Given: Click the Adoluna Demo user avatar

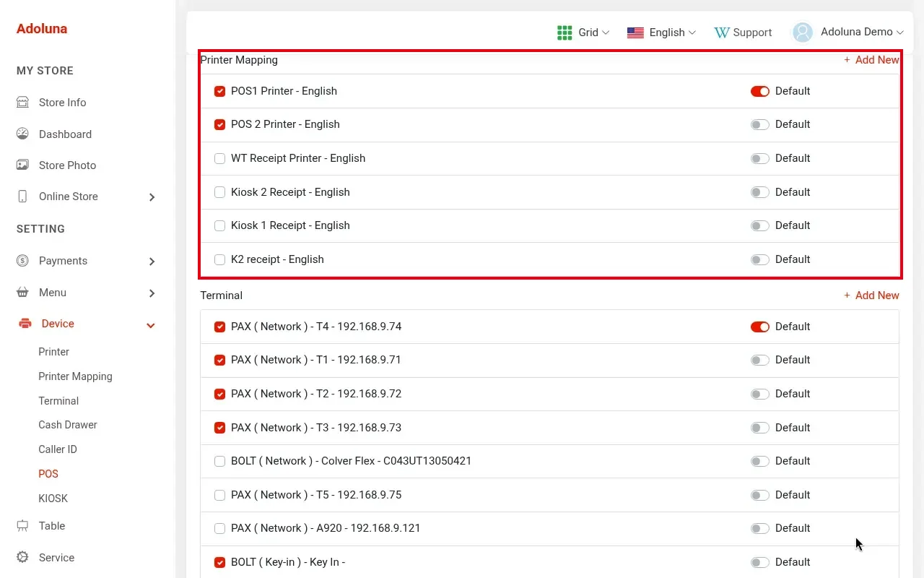Looking at the screenshot, I should (x=803, y=33).
